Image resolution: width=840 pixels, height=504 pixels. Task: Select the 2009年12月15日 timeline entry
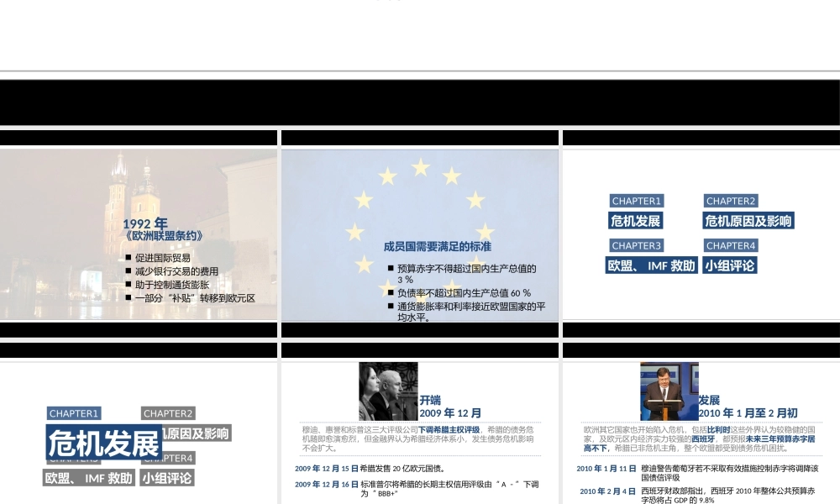(x=370, y=469)
